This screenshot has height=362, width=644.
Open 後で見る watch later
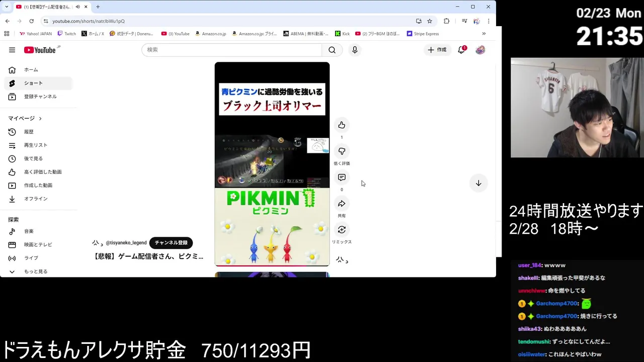click(x=38, y=158)
